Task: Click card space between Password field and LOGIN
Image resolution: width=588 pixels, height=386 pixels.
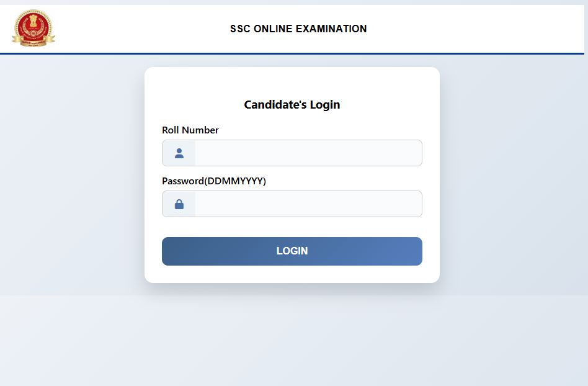Action: [x=292, y=227]
